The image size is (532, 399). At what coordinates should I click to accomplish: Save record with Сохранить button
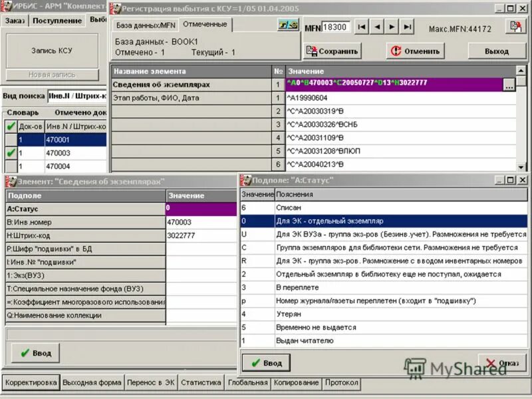[332, 51]
